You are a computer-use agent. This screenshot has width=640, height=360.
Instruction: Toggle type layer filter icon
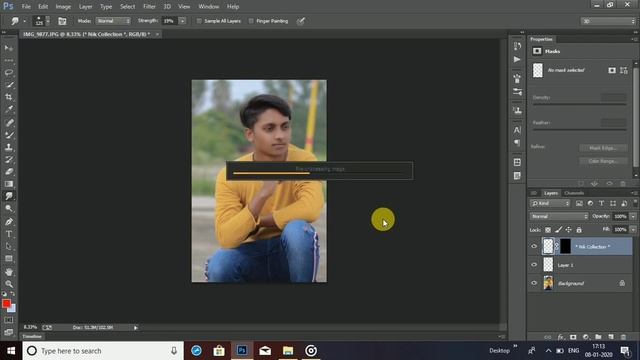601,203
